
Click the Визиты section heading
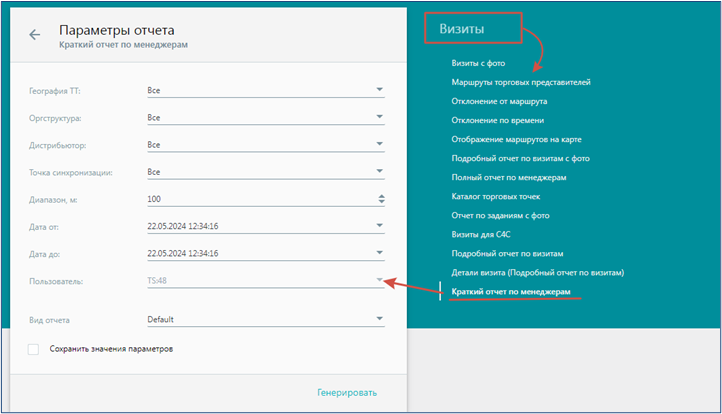tap(461, 29)
